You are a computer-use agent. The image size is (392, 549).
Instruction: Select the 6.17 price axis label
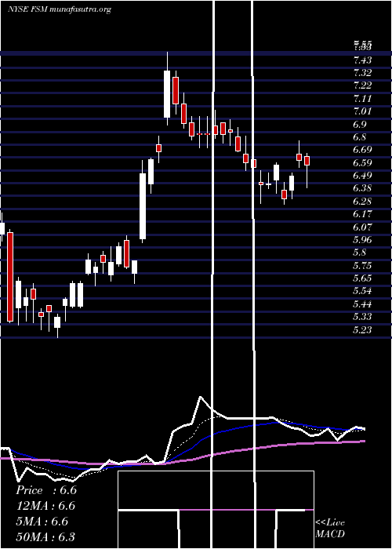pos(362,214)
